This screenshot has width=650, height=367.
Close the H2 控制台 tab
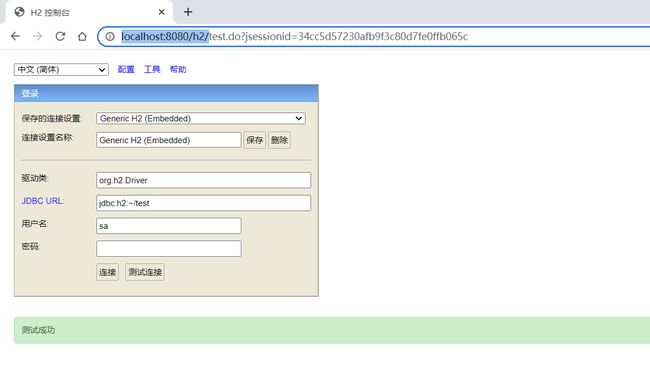[162, 12]
